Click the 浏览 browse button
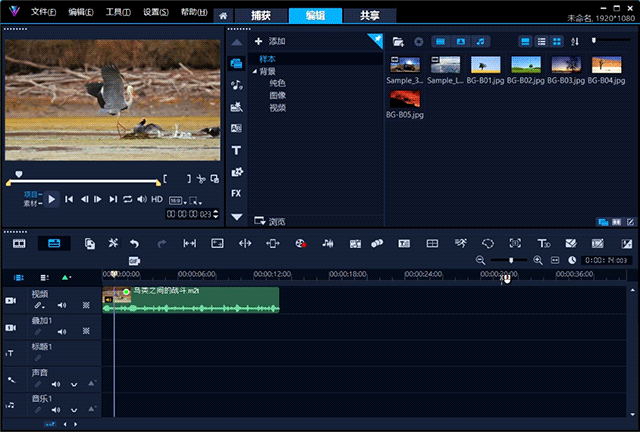This screenshot has height=432, width=640. click(x=270, y=221)
